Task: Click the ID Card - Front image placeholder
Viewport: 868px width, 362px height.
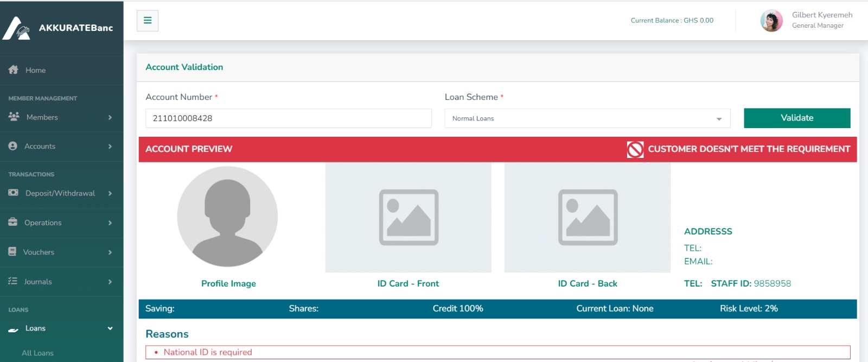Action: (x=409, y=218)
